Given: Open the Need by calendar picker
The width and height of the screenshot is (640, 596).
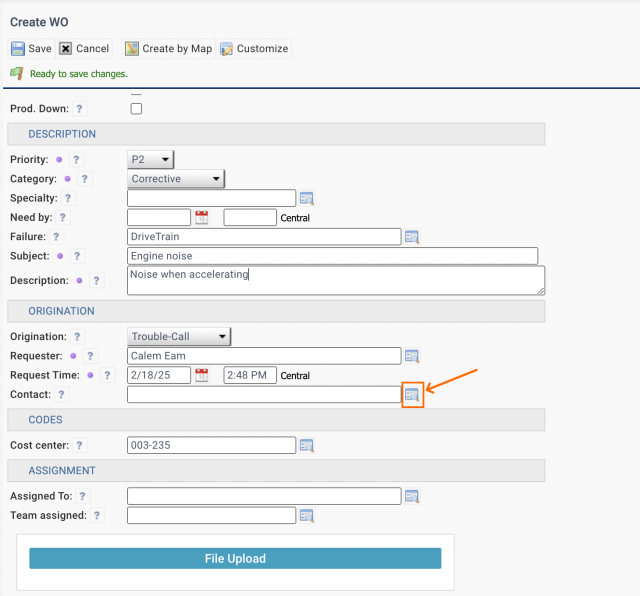Looking at the screenshot, I should coord(201,217).
